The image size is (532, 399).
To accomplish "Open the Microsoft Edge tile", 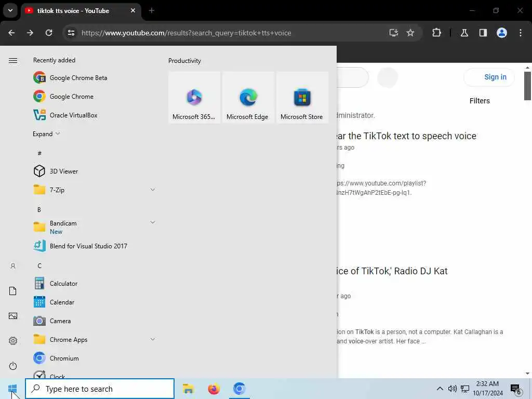I will point(248,97).
